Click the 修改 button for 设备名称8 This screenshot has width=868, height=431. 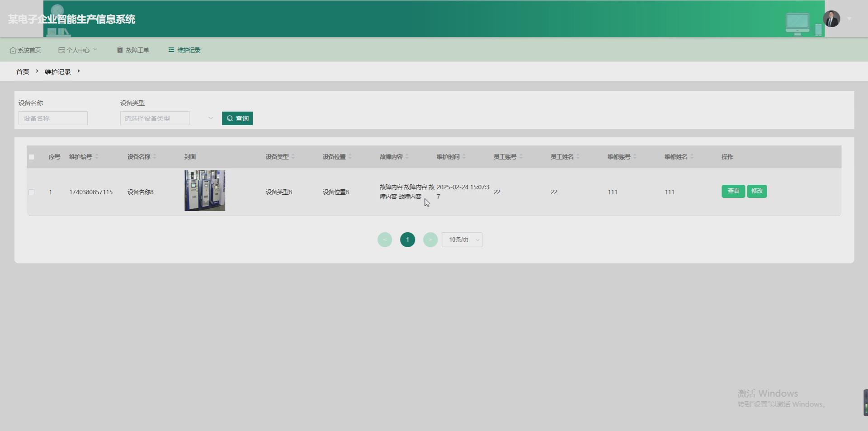pos(757,191)
